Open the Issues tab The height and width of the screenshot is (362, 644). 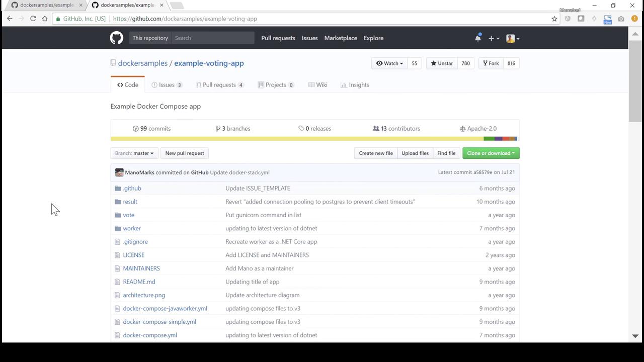167,85
